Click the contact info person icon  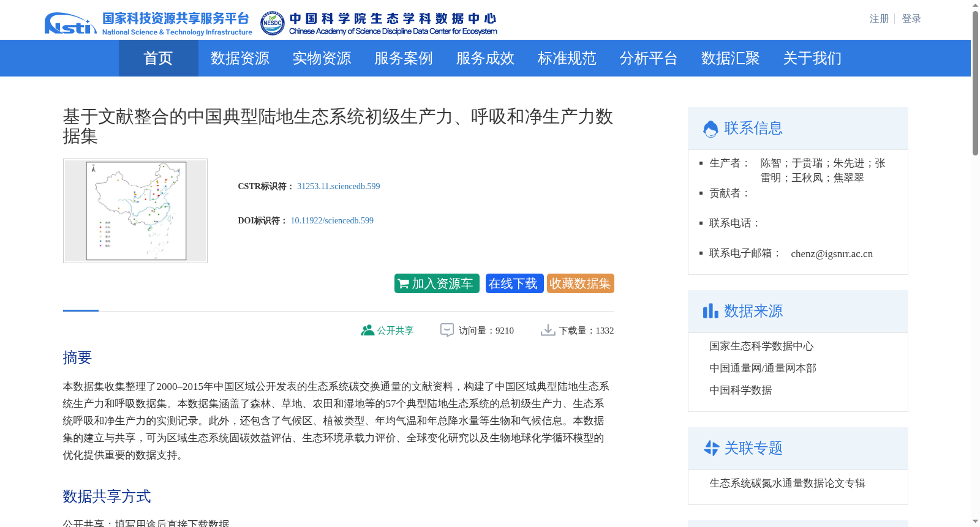coord(710,129)
